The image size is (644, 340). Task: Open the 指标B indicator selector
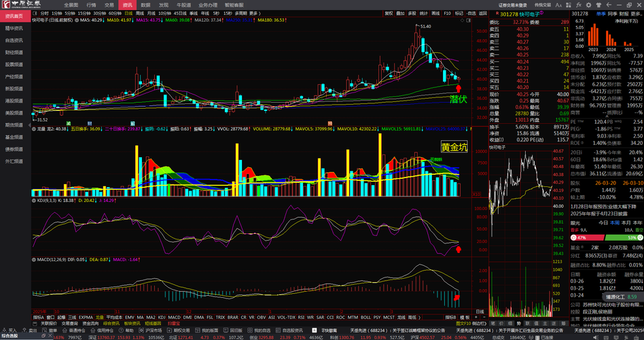(450, 318)
